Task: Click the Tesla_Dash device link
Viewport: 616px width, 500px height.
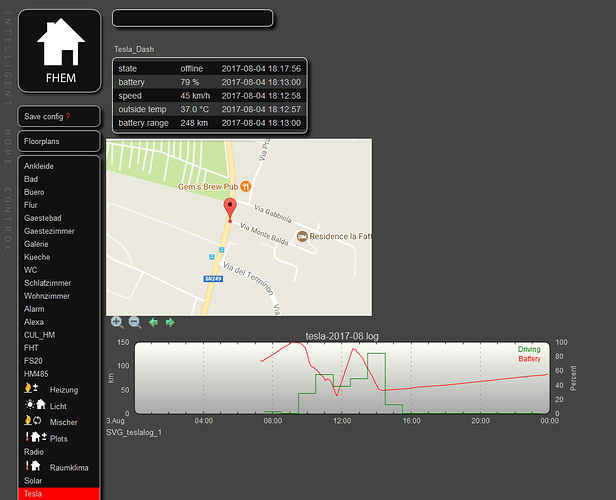Action: (134, 49)
